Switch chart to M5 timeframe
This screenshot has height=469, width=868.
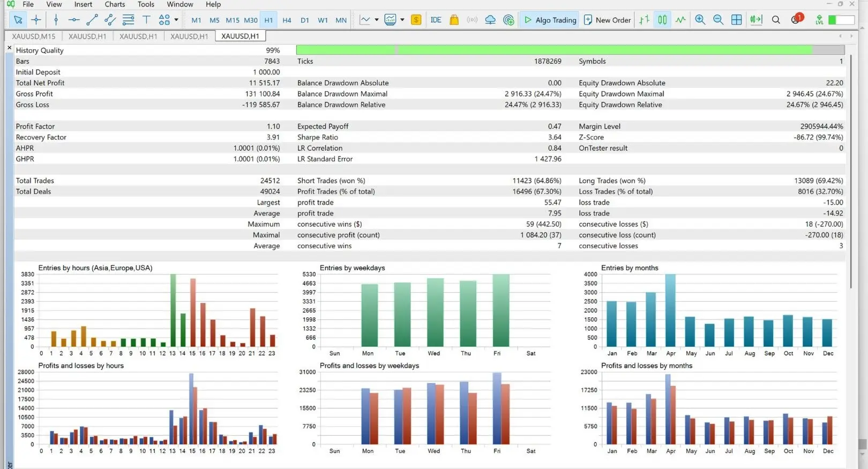click(x=214, y=20)
